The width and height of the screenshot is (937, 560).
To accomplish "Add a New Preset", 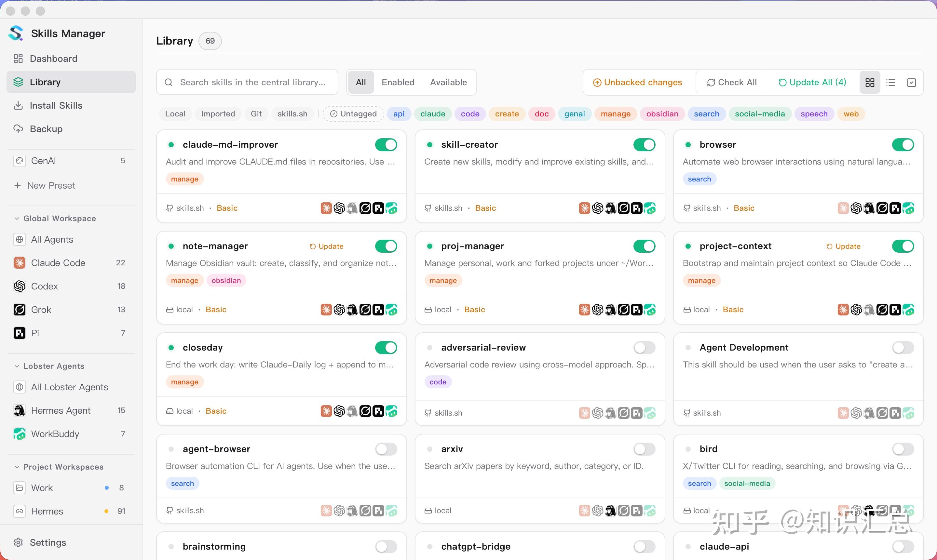I will (45, 185).
